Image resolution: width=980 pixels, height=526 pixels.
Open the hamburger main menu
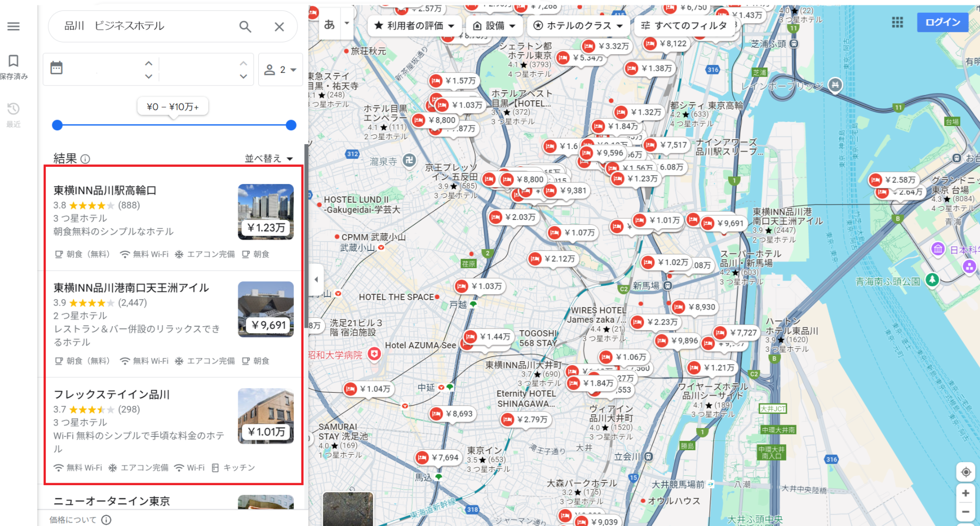pyautogui.click(x=13, y=26)
